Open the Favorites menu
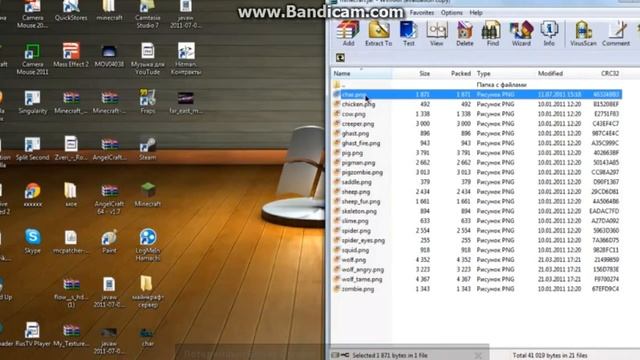640x360 pixels. [422, 13]
